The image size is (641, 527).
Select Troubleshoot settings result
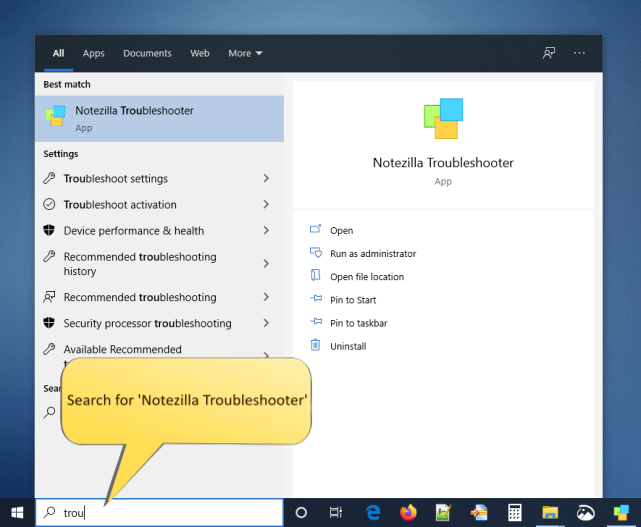159,179
